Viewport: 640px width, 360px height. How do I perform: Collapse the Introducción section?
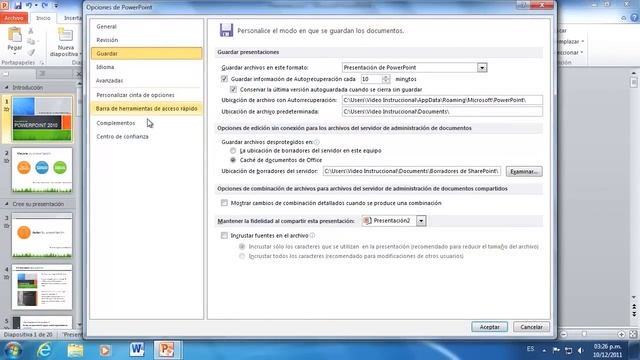coord(7,87)
